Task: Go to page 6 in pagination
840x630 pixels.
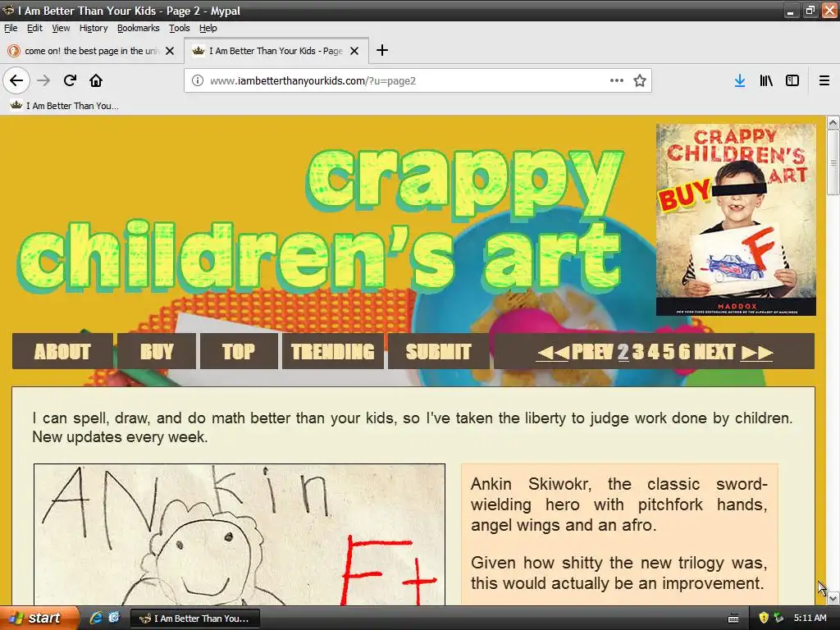Action: (684, 352)
